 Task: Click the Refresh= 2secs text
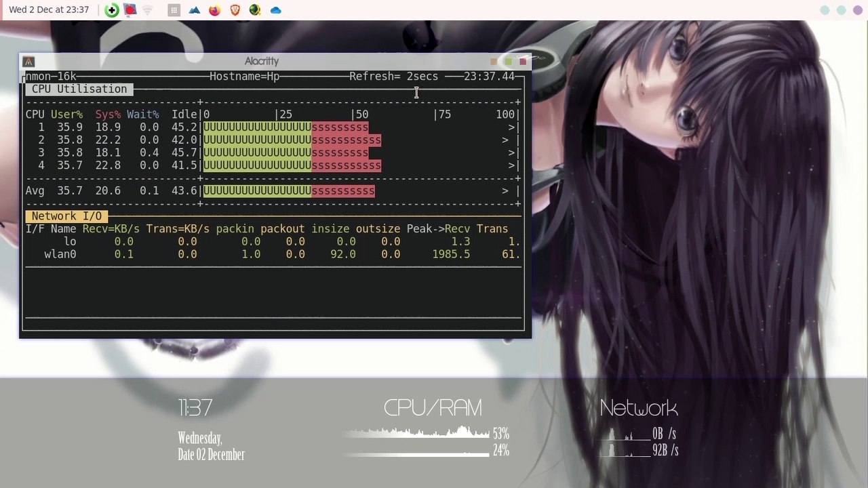click(394, 77)
